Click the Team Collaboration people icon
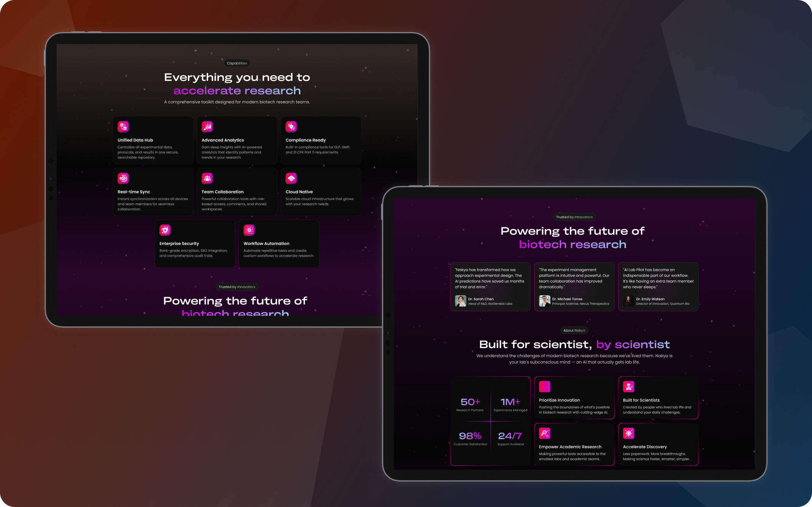812x507 pixels. coord(207,178)
